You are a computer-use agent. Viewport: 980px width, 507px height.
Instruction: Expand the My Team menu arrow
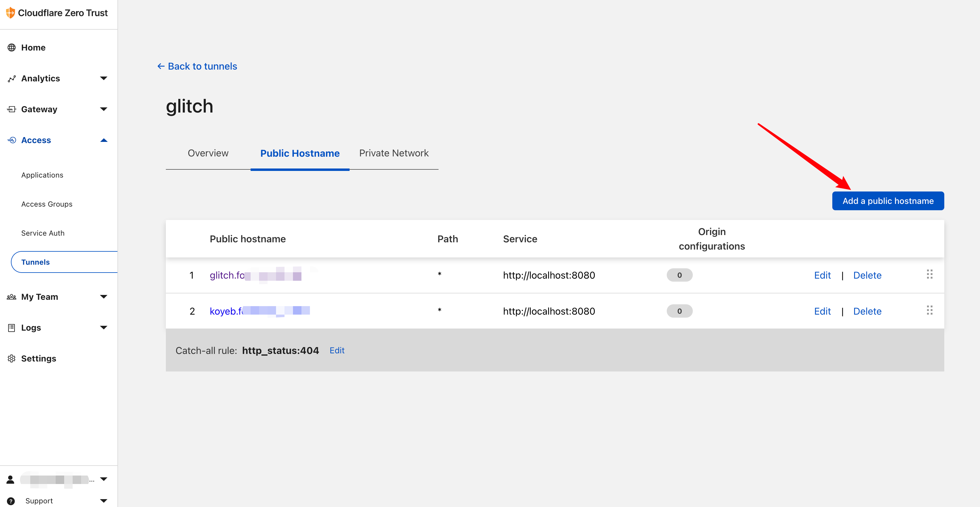104,297
